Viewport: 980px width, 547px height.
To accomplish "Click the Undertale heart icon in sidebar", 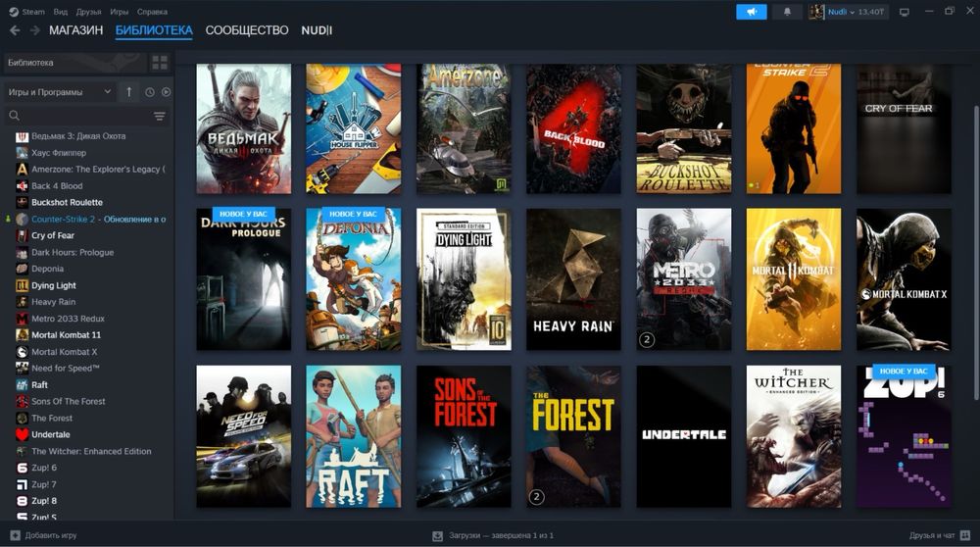I will point(22,434).
